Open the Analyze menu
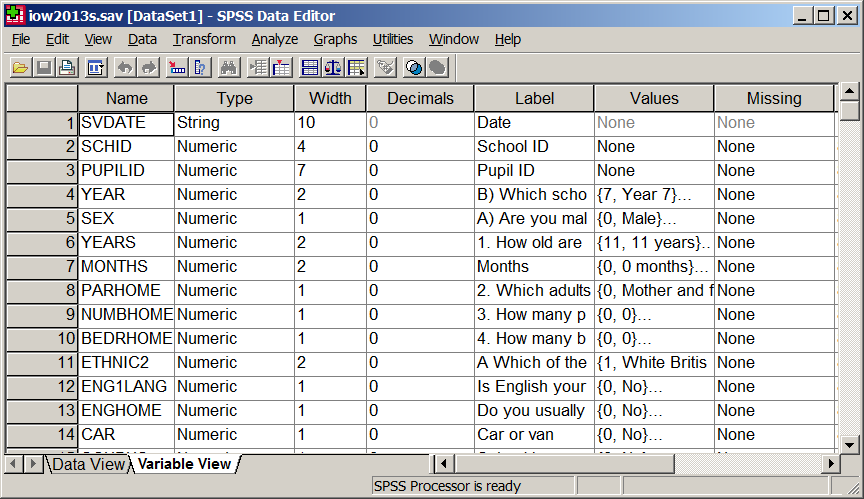Screen dimensions: 864x499 pos(274,40)
